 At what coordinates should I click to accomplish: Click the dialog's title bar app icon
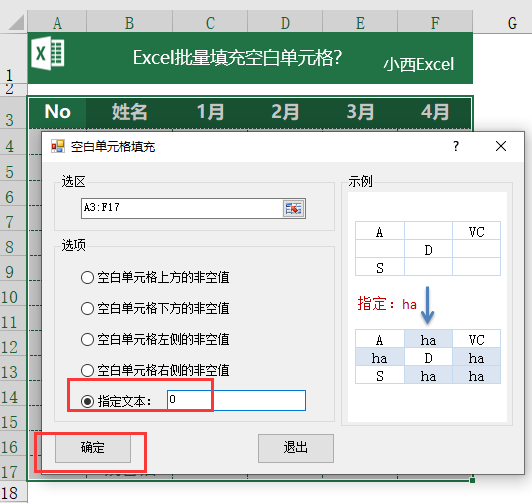[x=58, y=146]
